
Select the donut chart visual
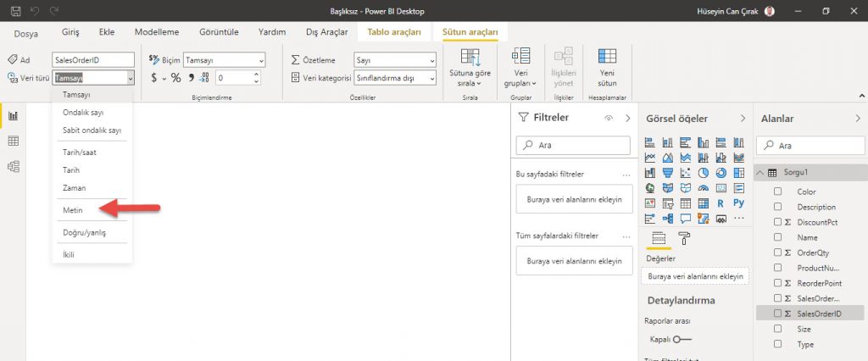[721, 174]
